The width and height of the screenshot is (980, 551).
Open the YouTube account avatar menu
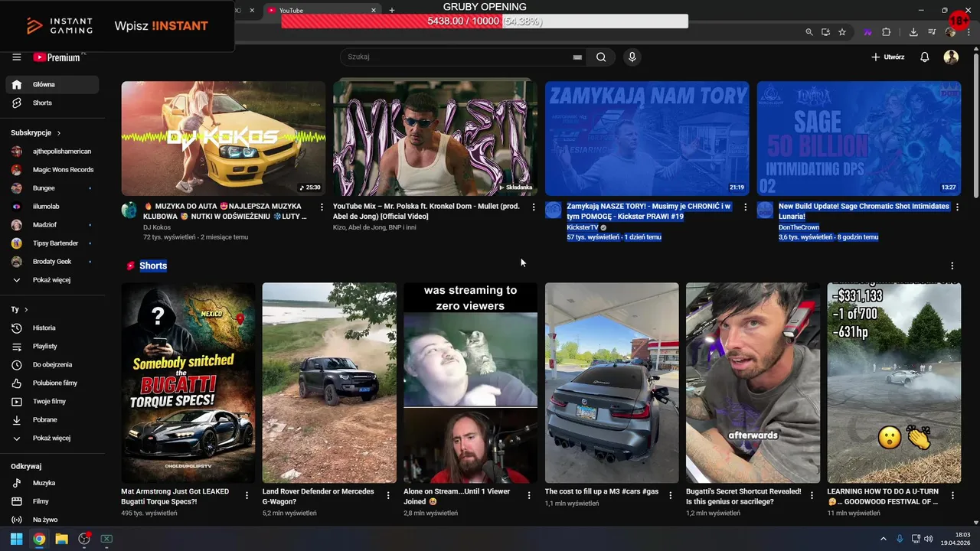point(951,57)
